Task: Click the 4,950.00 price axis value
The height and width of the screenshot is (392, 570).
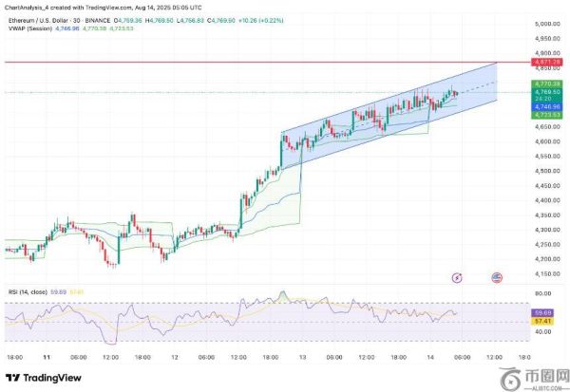Action: coord(547,38)
